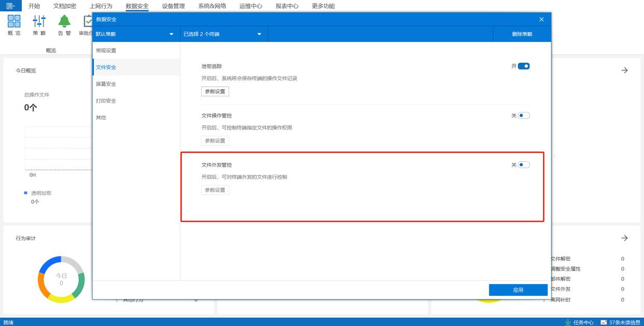
Task: Close the 数据安全 dialog
Action: (x=541, y=19)
